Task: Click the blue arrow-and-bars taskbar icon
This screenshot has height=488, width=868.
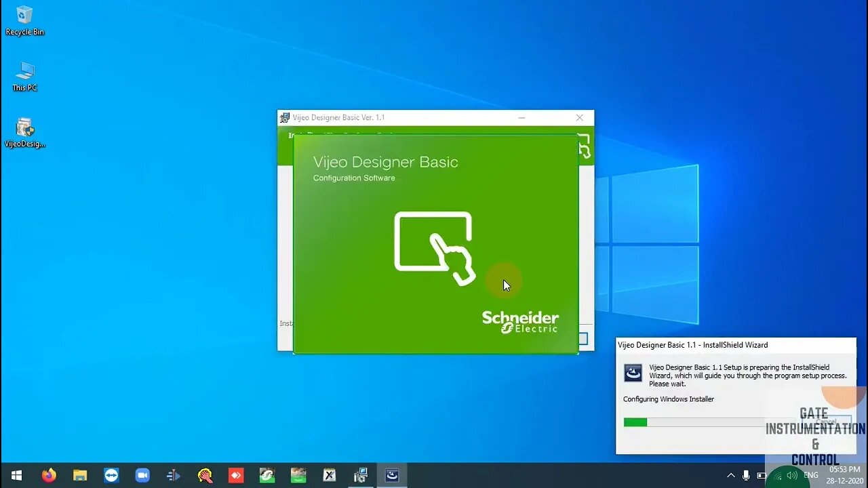Action: (x=174, y=475)
